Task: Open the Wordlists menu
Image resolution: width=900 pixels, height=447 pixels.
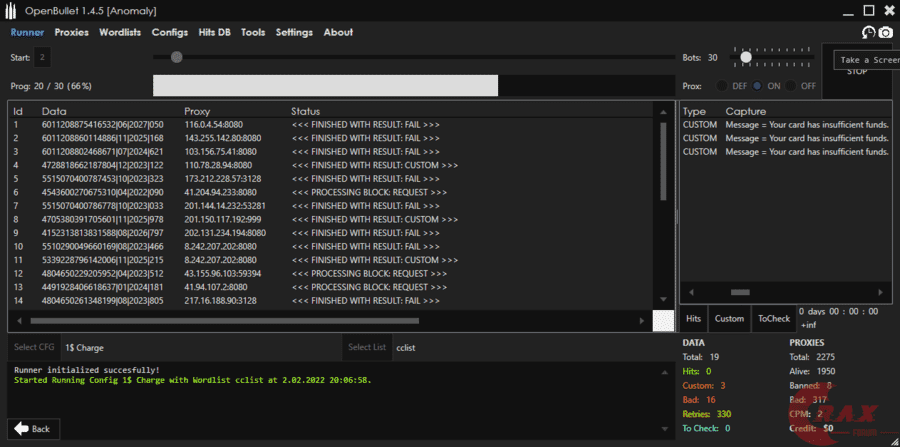Action: (x=120, y=32)
